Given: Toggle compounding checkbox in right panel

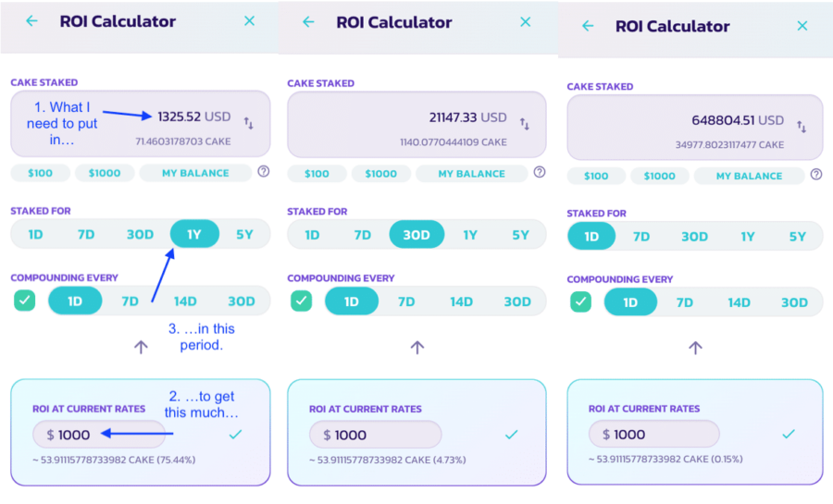Looking at the screenshot, I should [581, 302].
